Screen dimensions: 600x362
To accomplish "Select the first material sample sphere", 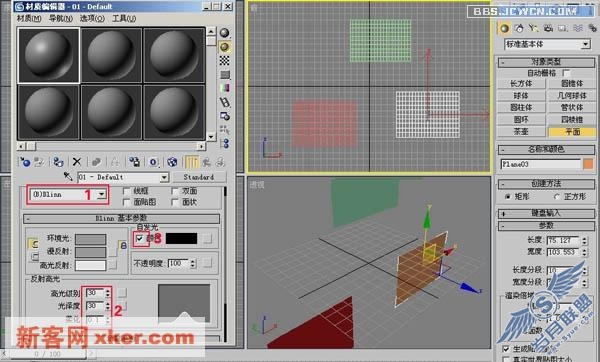I will 49,55.
